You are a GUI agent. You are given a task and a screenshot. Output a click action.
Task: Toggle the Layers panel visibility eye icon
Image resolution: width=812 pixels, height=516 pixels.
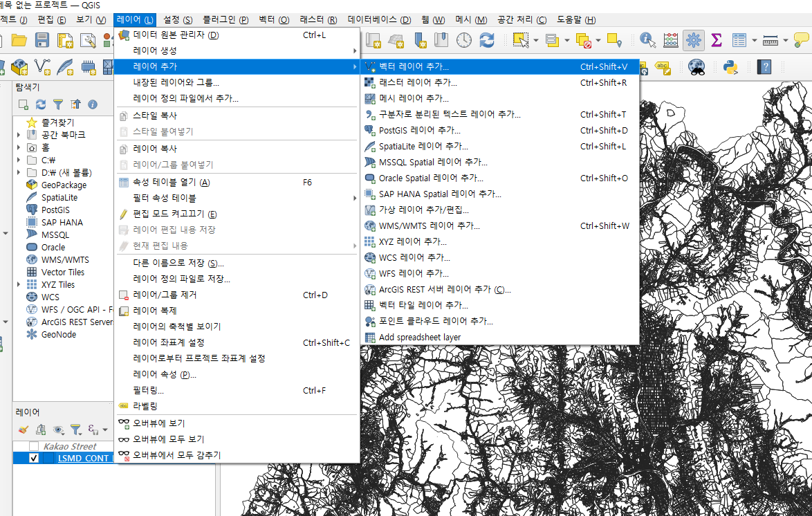click(x=58, y=429)
